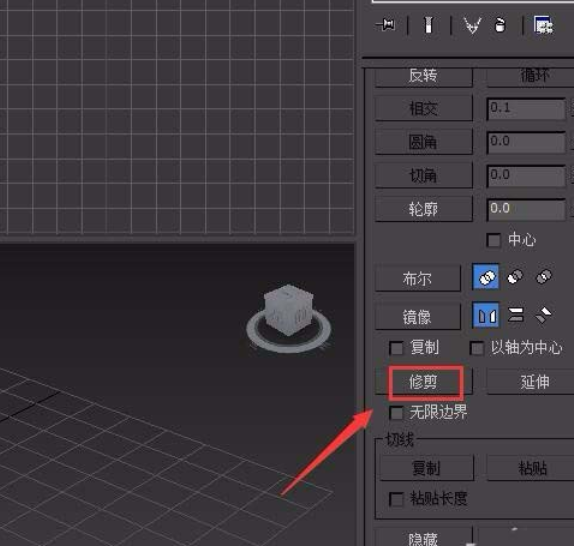Click the 布尔 button
Image resolution: width=574 pixels, height=546 pixels.
tap(418, 279)
